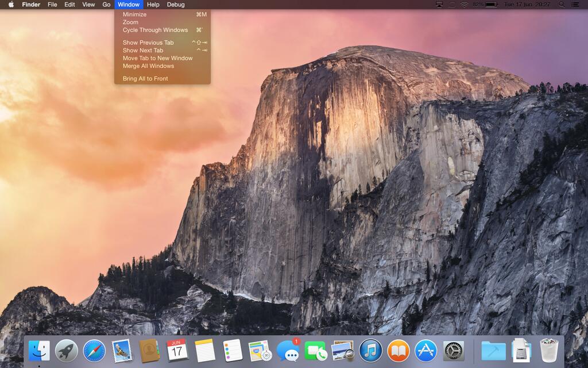The image size is (588, 368).
Task: Select Merge All Windows menu entry
Action: click(148, 66)
